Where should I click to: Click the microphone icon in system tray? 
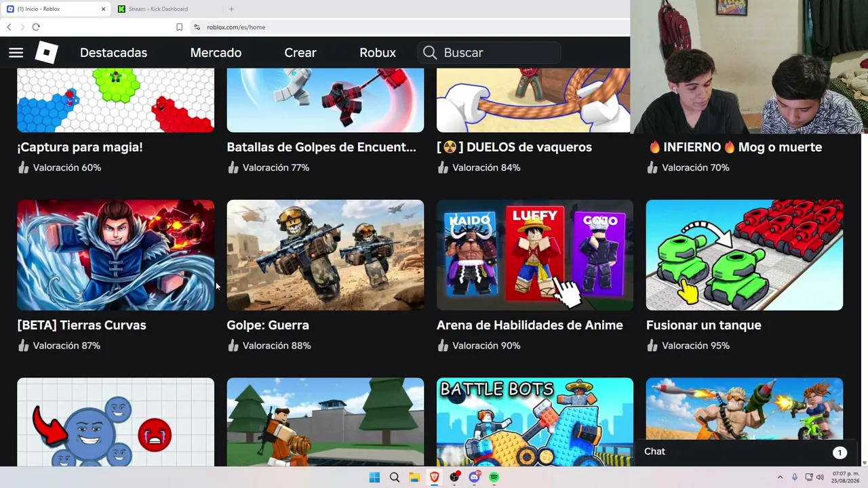point(795,477)
